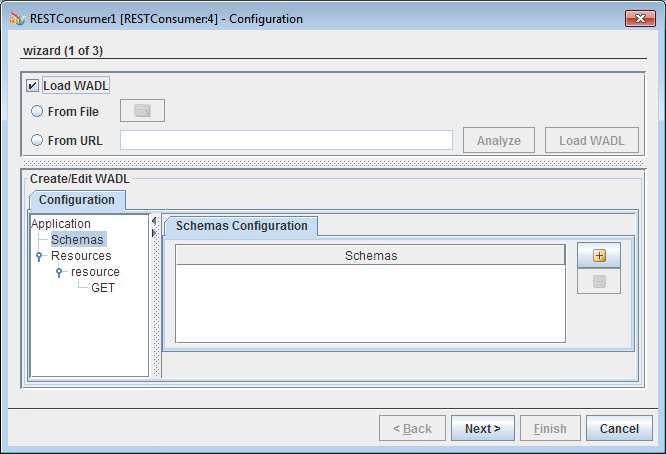This screenshot has height=454, width=666.
Task: Click the add schema plus icon
Action: [599, 256]
